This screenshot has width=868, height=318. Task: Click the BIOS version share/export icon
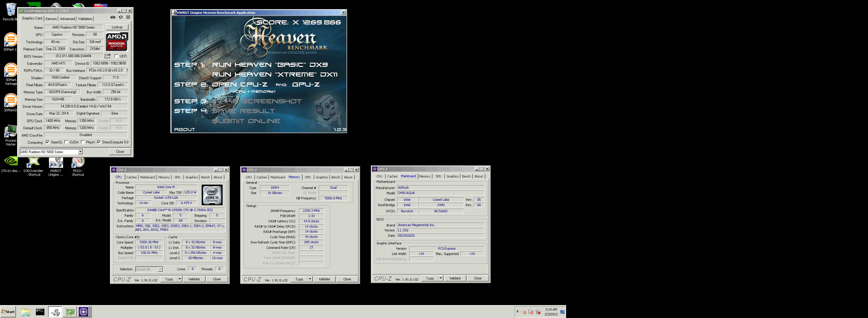click(x=108, y=56)
